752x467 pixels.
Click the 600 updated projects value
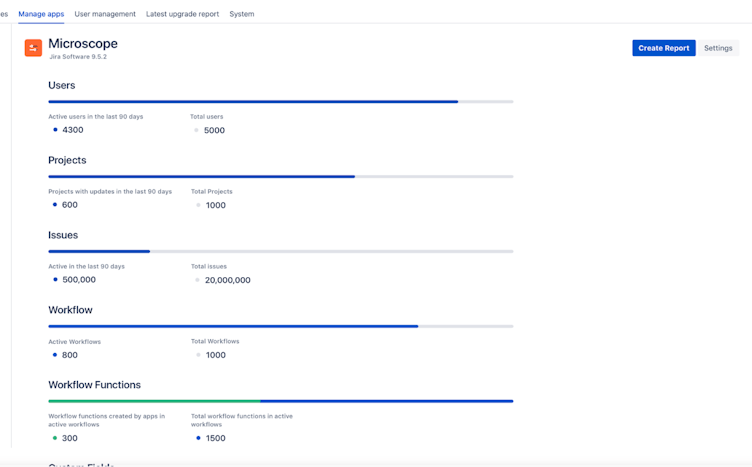[x=70, y=205]
